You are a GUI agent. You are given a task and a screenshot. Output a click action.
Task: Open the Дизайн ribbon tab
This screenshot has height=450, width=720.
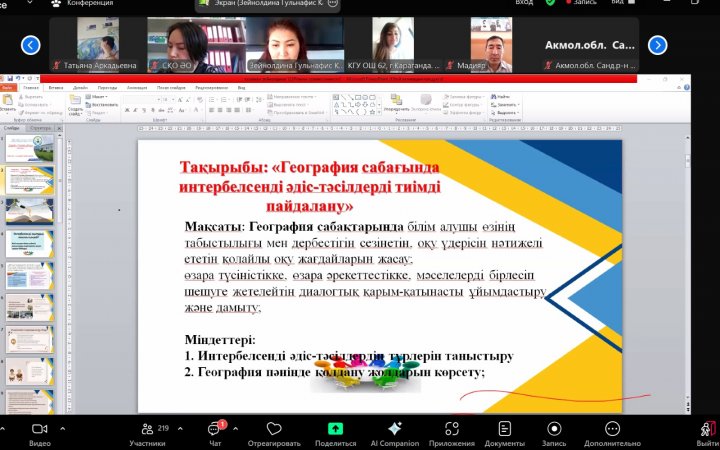point(80,87)
